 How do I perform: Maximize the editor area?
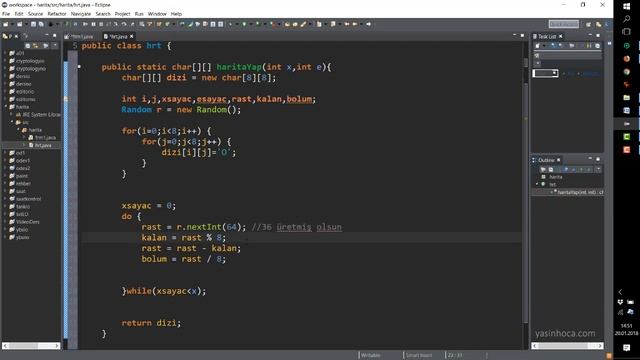click(x=522, y=36)
